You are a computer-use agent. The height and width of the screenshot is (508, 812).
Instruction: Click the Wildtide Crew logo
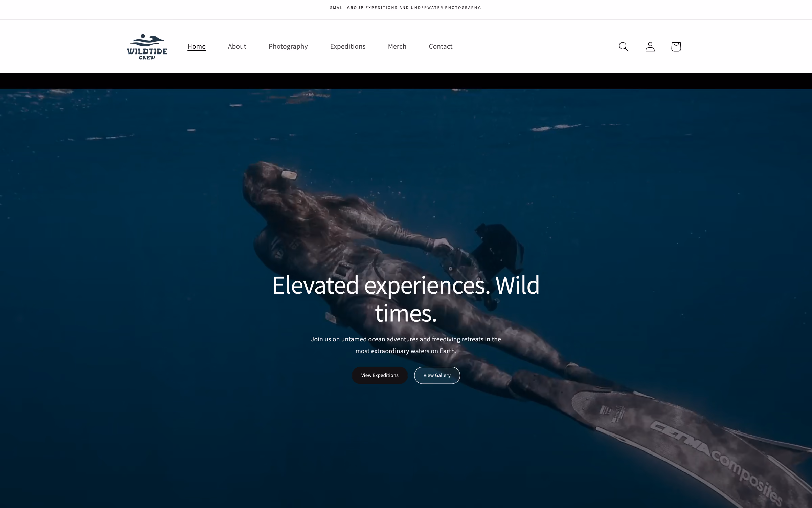click(x=147, y=47)
